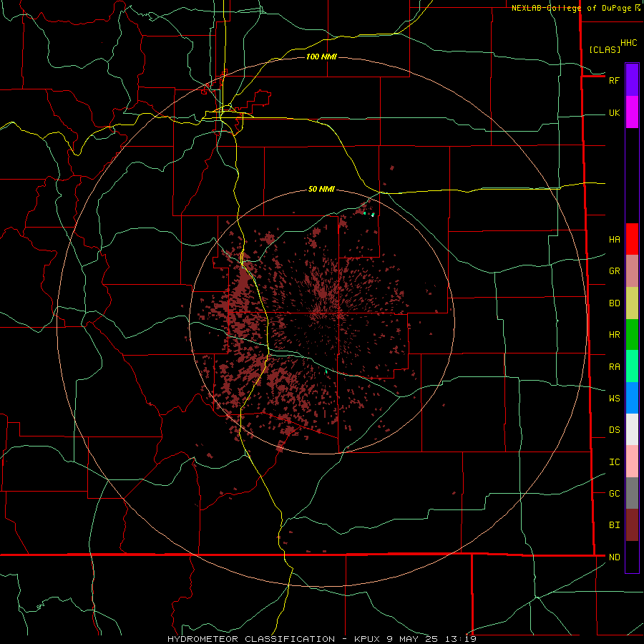Click the IC legend label
Image resolution: width=644 pixels, height=644 pixels.
(614, 462)
